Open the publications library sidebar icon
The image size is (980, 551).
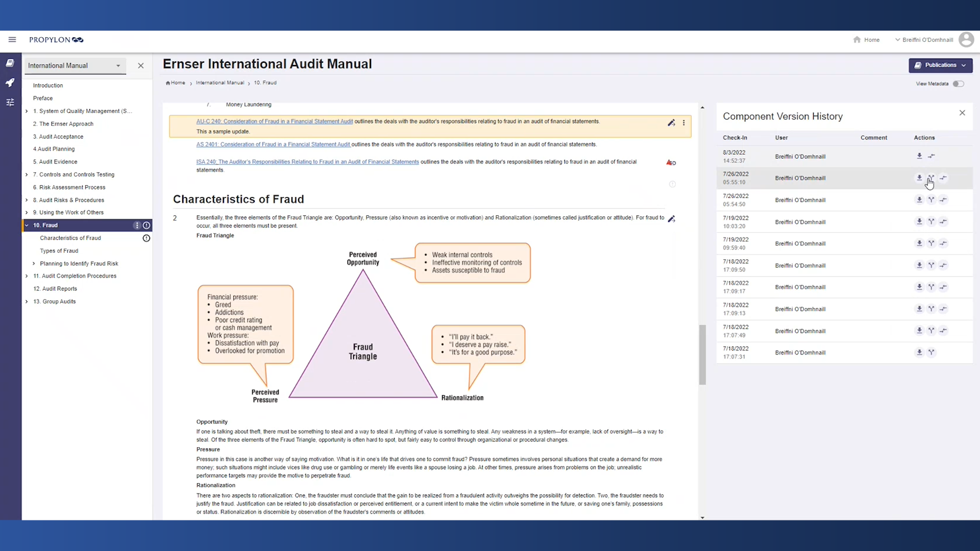coord(10,62)
